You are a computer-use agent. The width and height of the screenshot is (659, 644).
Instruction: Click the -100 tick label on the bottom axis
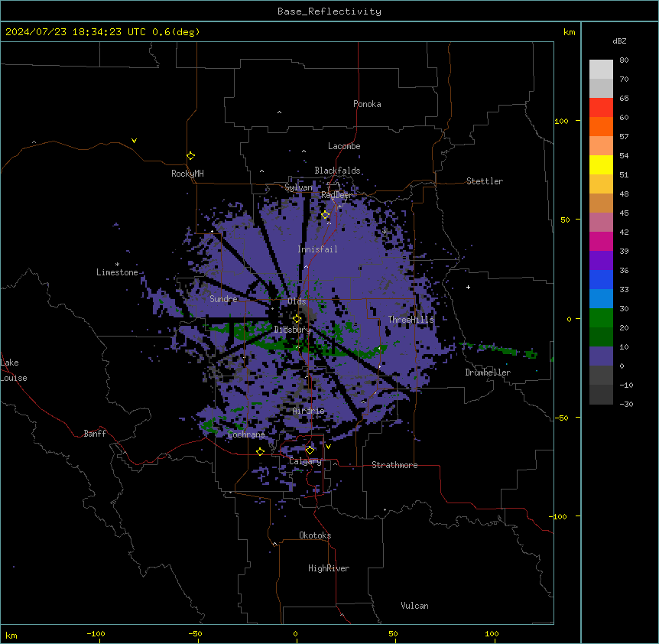(96, 633)
